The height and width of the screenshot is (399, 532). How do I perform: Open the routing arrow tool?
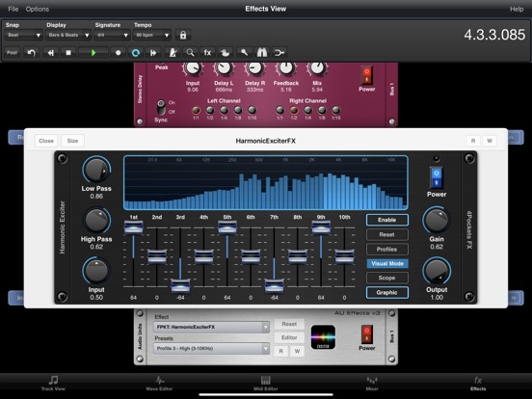[x=279, y=53]
